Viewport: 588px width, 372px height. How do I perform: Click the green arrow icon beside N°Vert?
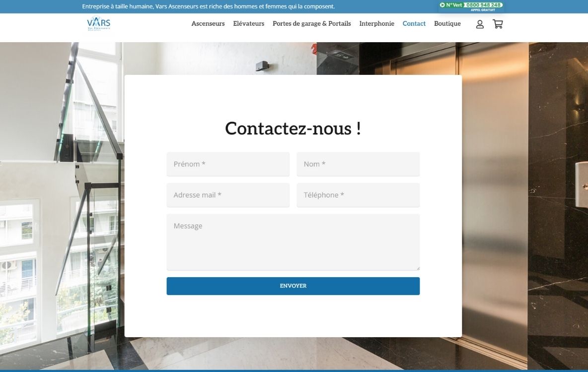tap(442, 5)
